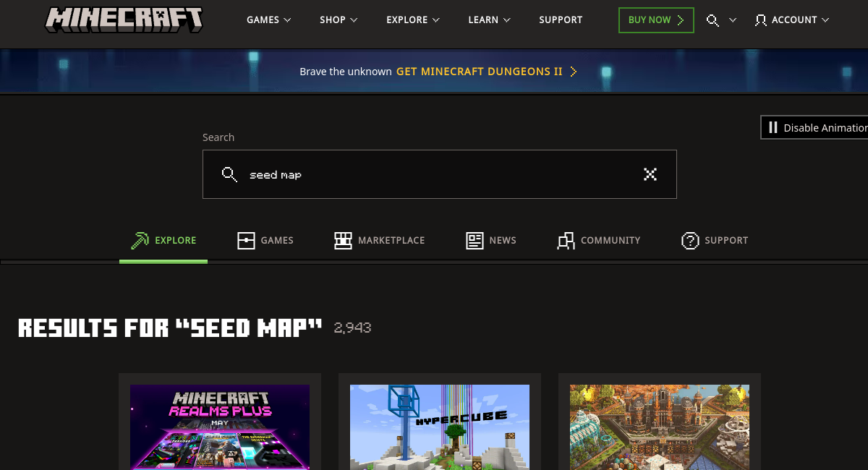Click the News newspaper icon
The height and width of the screenshot is (470, 868).
pos(475,241)
